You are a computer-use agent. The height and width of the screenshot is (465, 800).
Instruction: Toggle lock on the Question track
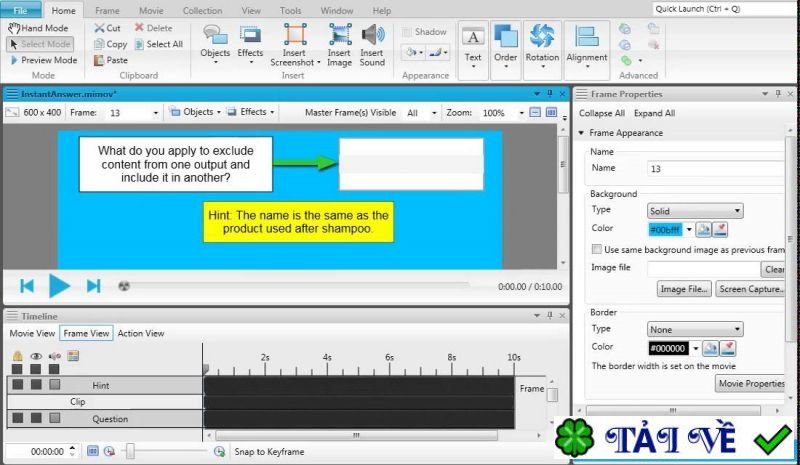point(18,418)
